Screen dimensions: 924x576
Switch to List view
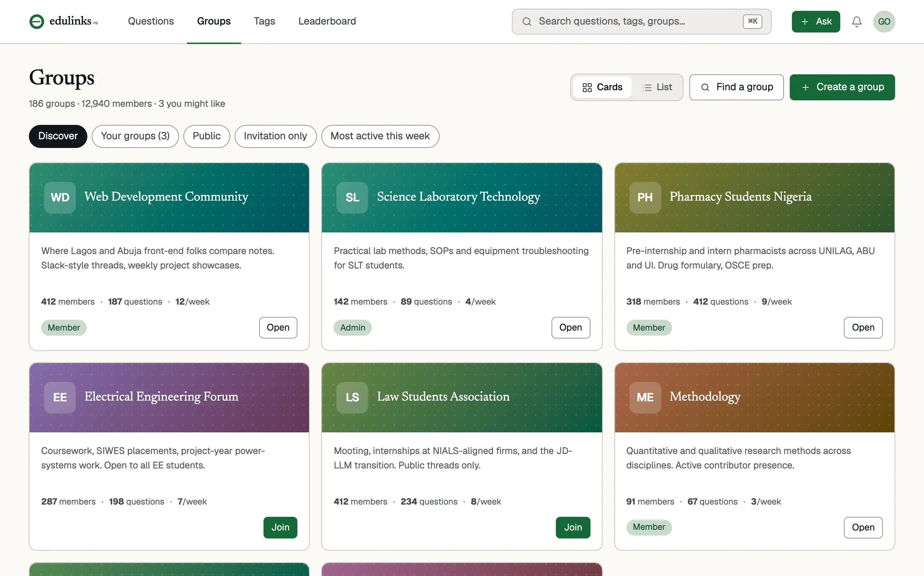tap(657, 87)
